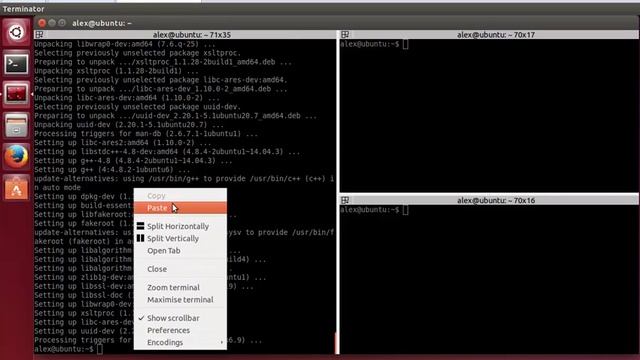
Task: Click 'Processing triggers for man-db' line
Action: coord(146,134)
